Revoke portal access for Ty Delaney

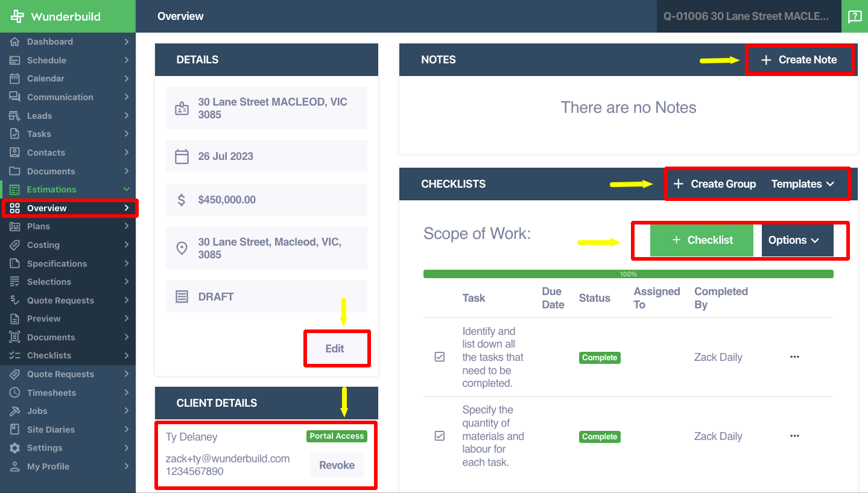click(x=337, y=465)
